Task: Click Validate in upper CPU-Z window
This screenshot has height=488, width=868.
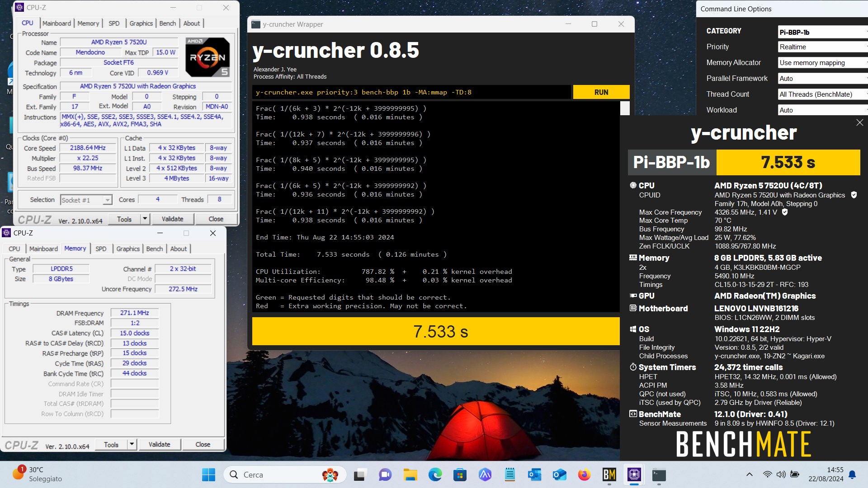Action: (173, 219)
